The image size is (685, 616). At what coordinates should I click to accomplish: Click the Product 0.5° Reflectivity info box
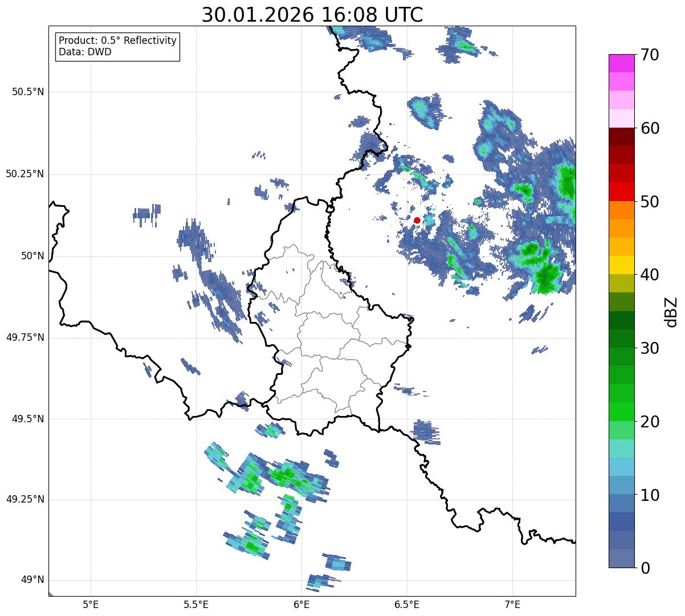point(117,46)
